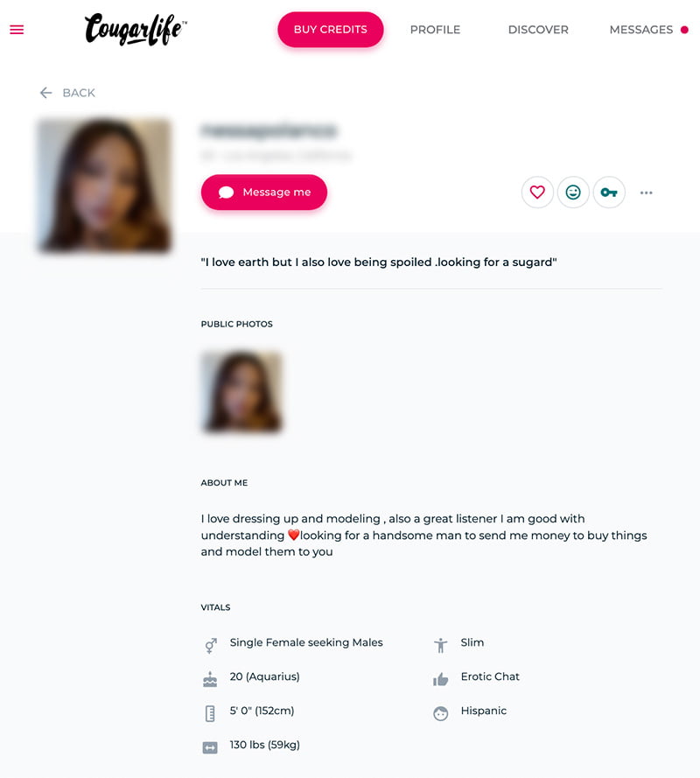Click the Message me button
Image resolution: width=700 pixels, height=778 pixels.
[264, 192]
